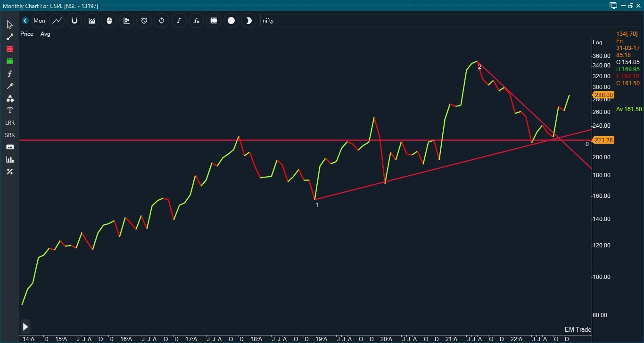Click the Avg label tab

45,34
